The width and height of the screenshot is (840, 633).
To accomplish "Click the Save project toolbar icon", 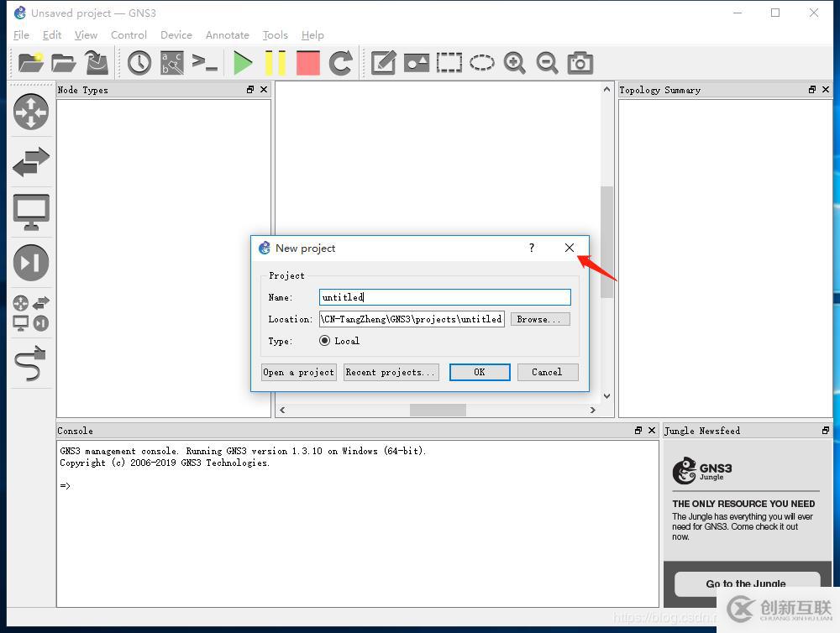I will [97, 63].
